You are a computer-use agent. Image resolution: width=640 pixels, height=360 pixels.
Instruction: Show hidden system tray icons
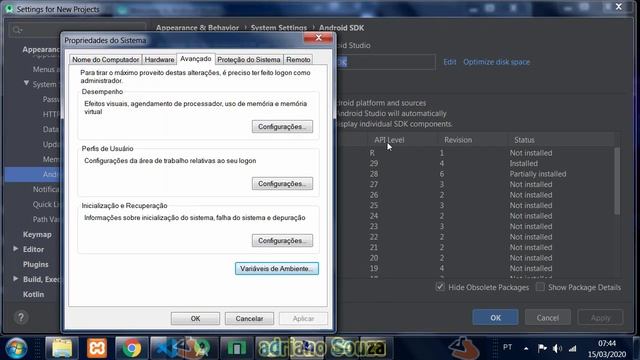coord(526,348)
